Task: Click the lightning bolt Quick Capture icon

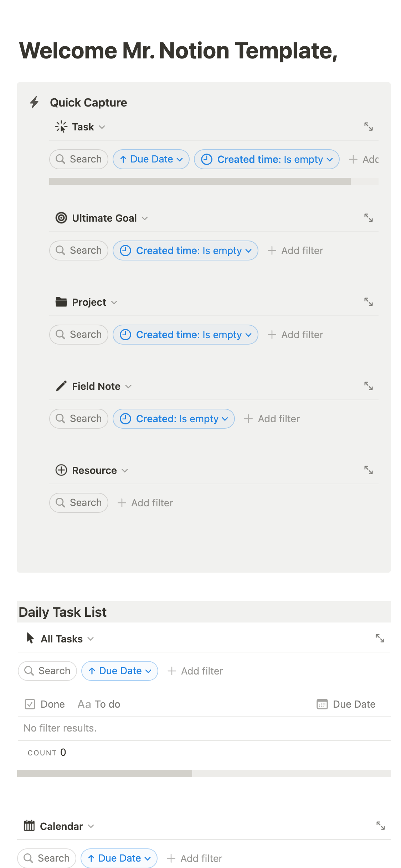Action: [34, 103]
